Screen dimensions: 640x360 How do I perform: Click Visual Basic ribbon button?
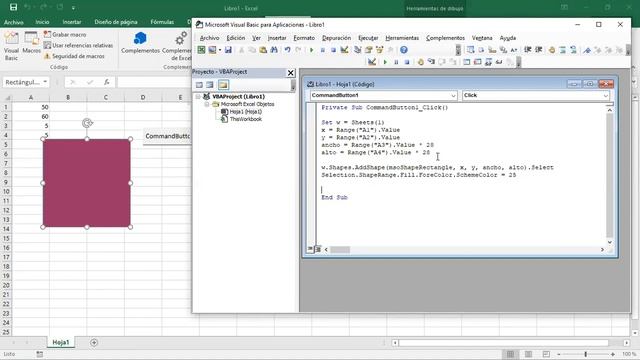(x=11, y=46)
